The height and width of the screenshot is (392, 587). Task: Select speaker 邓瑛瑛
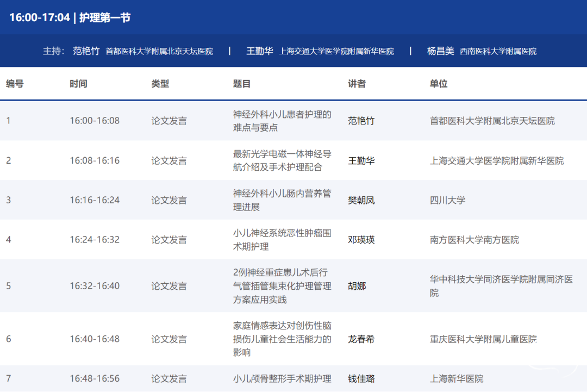pyautogui.click(x=361, y=240)
